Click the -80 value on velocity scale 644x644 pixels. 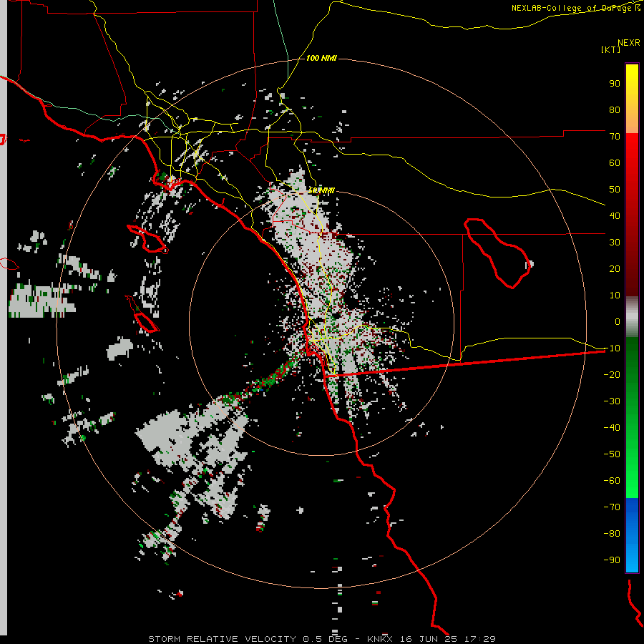612,534
